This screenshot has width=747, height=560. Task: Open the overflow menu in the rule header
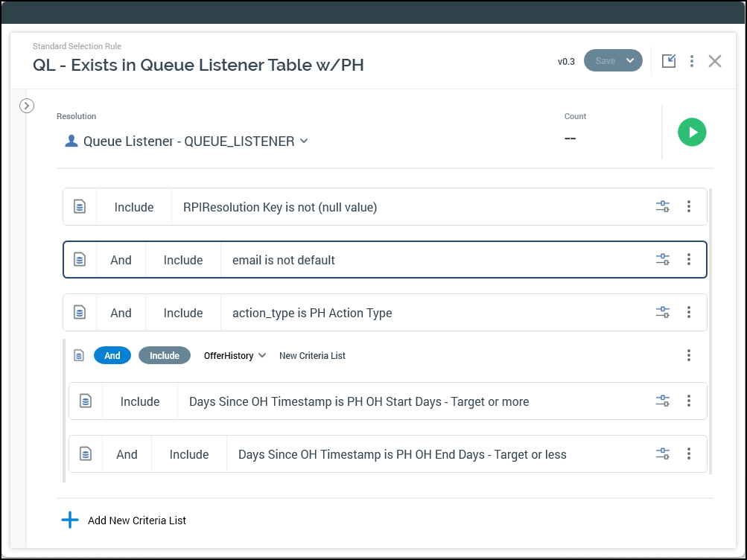click(691, 61)
